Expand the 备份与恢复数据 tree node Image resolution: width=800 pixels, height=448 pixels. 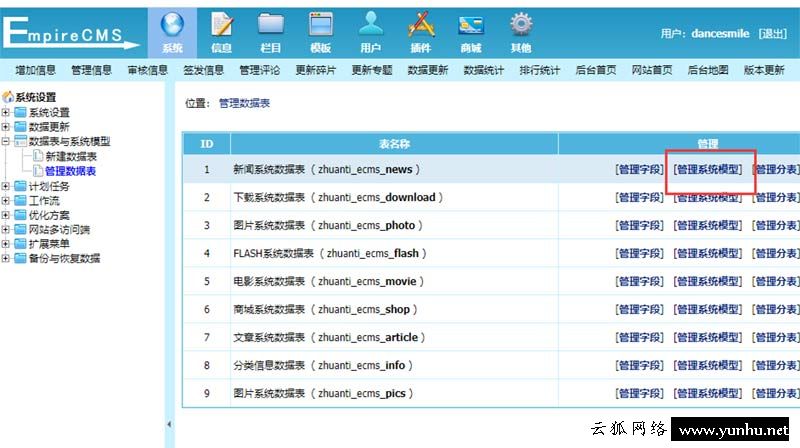[x=6, y=258]
